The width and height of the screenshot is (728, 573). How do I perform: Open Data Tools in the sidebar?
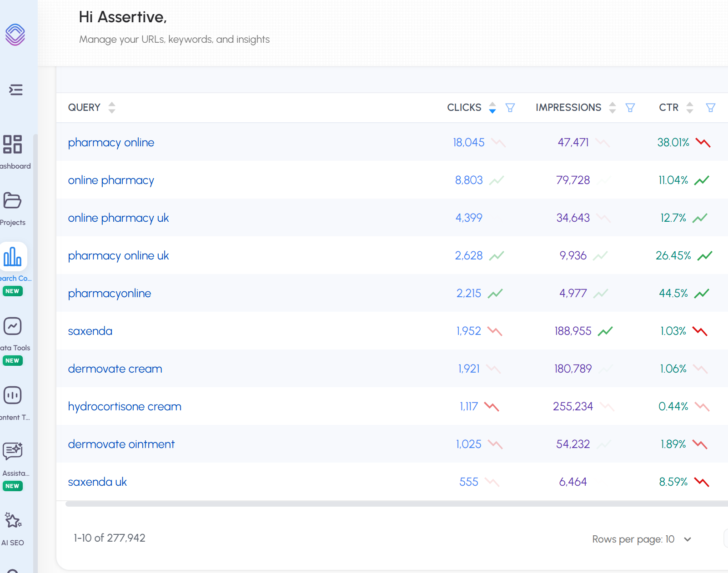click(13, 326)
